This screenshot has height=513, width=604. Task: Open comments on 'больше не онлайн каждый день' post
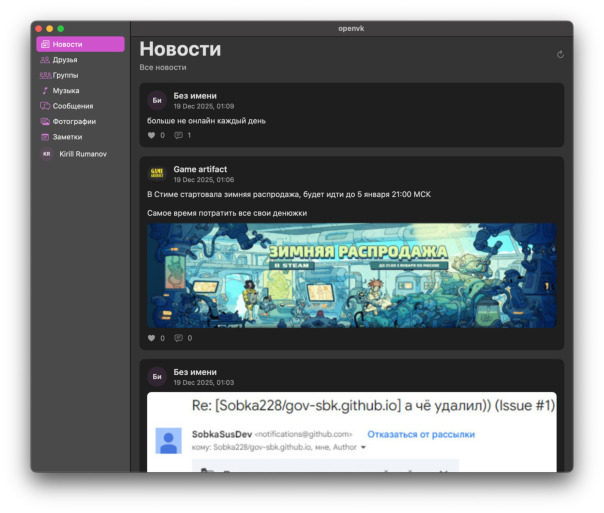178,135
